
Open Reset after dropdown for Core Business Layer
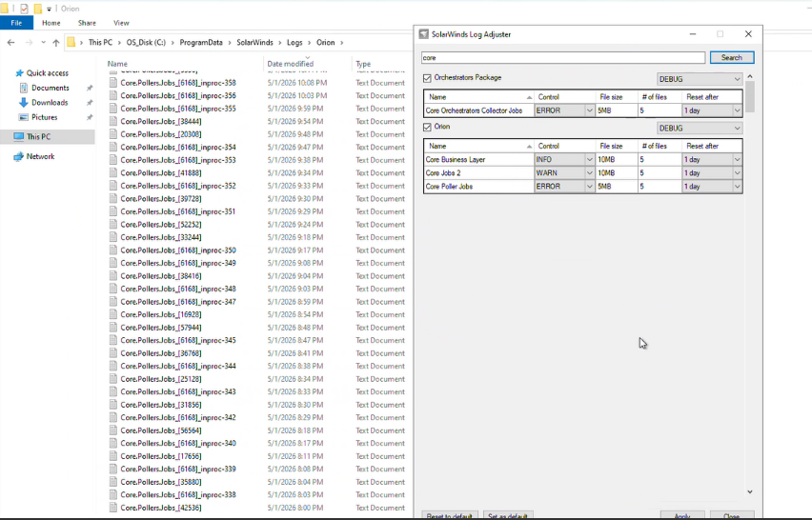coord(712,159)
